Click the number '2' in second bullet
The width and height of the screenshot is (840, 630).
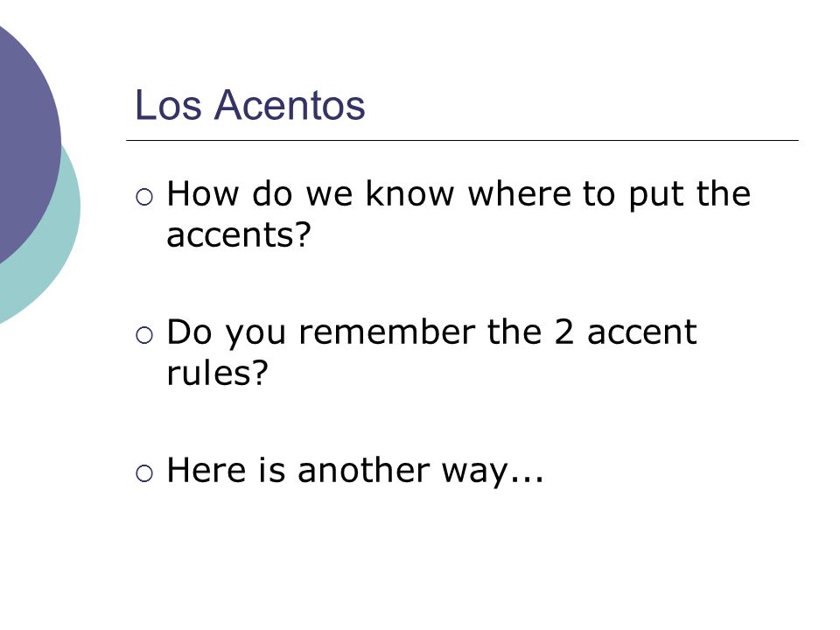564,332
